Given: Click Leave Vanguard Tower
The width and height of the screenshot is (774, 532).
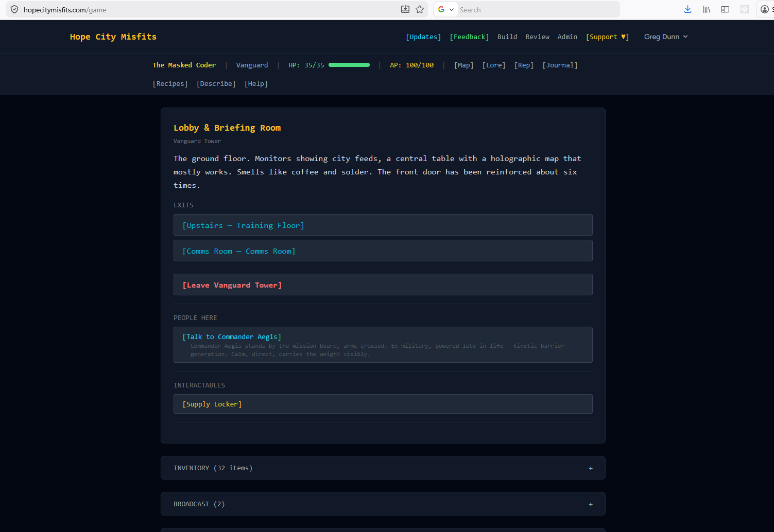Looking at the screenshot, I should point(232,285).
